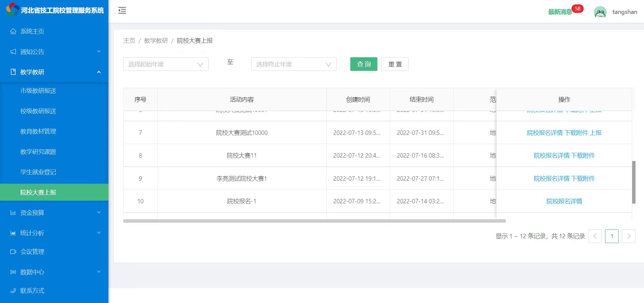Click the book icon beside 教学教研
The height and width of the screenshot is (303, 644).
pos(13,72)
